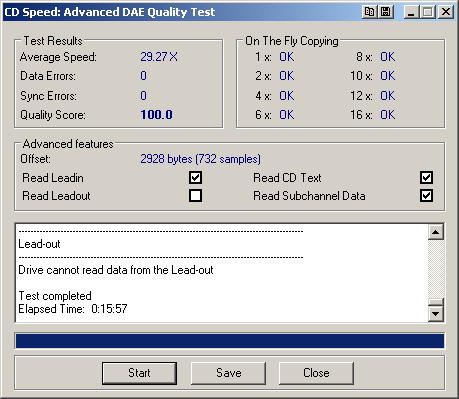Click the Elapsed Time line in log
Image resolution: width=459 pixels, height=399 pixels.
pyautogui.click(x=73, y=309)
